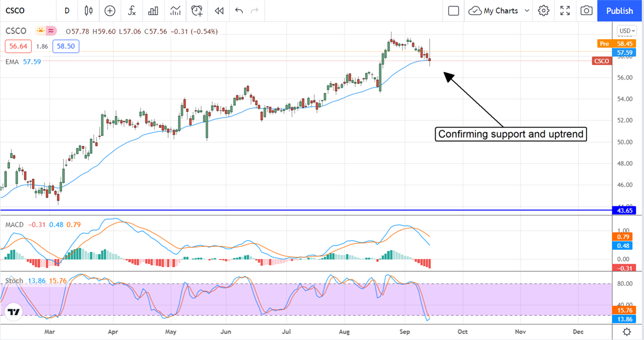Select the blue horizontal line at 43.65

tap(306, 210)
